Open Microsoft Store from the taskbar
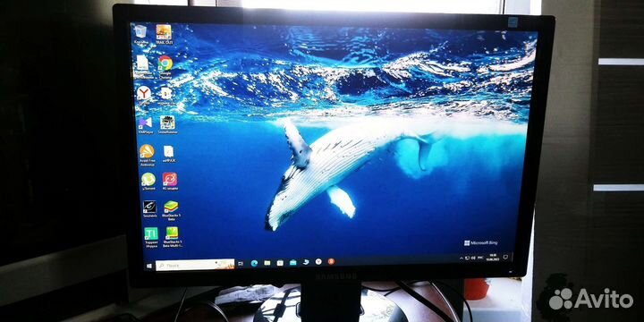This screenshot has width=644, height=322. pos(280,263)
